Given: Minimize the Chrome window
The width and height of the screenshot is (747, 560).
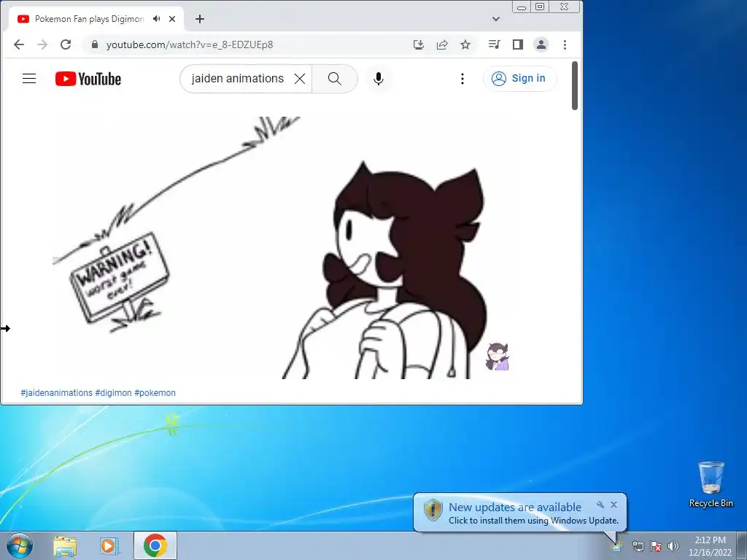Looking at the screenshot, I should tap(522, 7).
